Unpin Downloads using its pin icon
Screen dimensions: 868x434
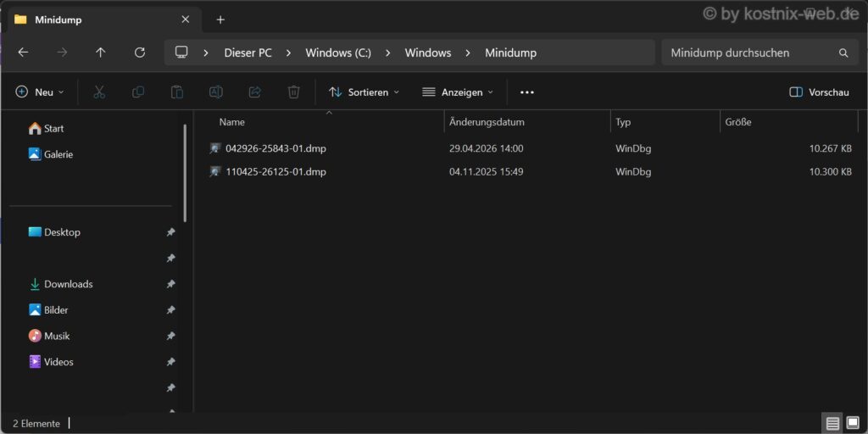pos(170,284)
